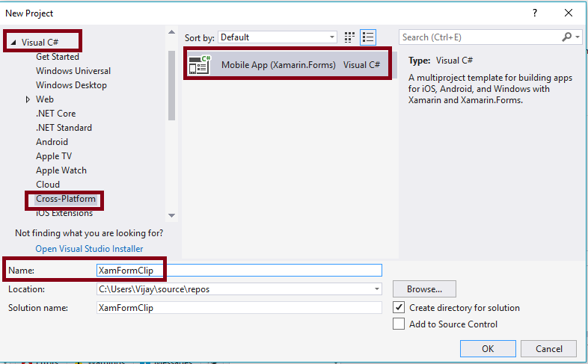Select Web category label
This screenshot has width=588, height=364.
click(x=45, y=99)
